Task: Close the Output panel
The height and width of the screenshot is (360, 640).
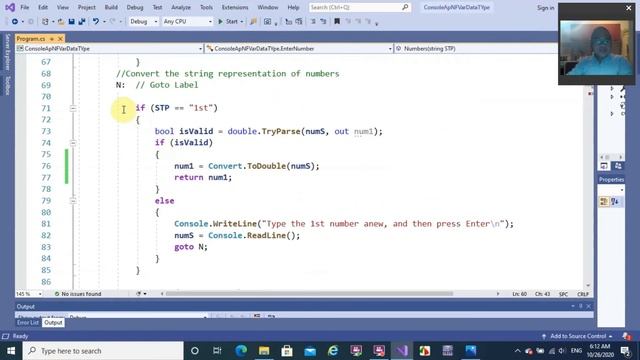Action: [x=589, y=306]
